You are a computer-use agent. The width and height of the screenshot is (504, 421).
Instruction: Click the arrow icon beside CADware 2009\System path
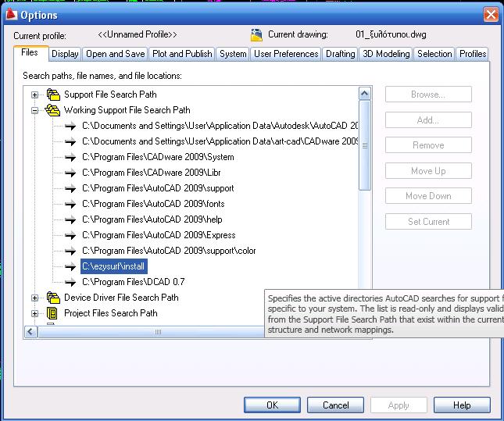(70, 157)
